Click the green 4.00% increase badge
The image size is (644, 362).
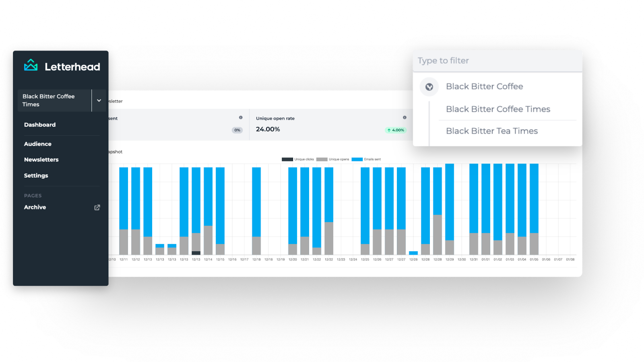(396, 130)
